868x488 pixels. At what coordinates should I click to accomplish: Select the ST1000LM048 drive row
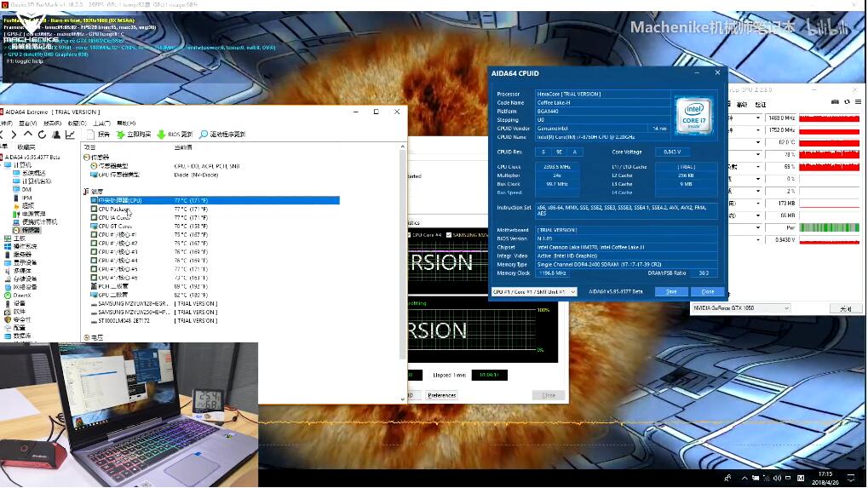[216, 321]
